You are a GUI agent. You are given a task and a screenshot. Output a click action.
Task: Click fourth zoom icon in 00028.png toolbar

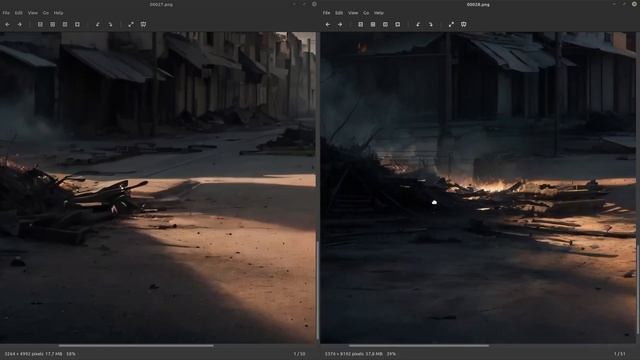coord(398,24)
